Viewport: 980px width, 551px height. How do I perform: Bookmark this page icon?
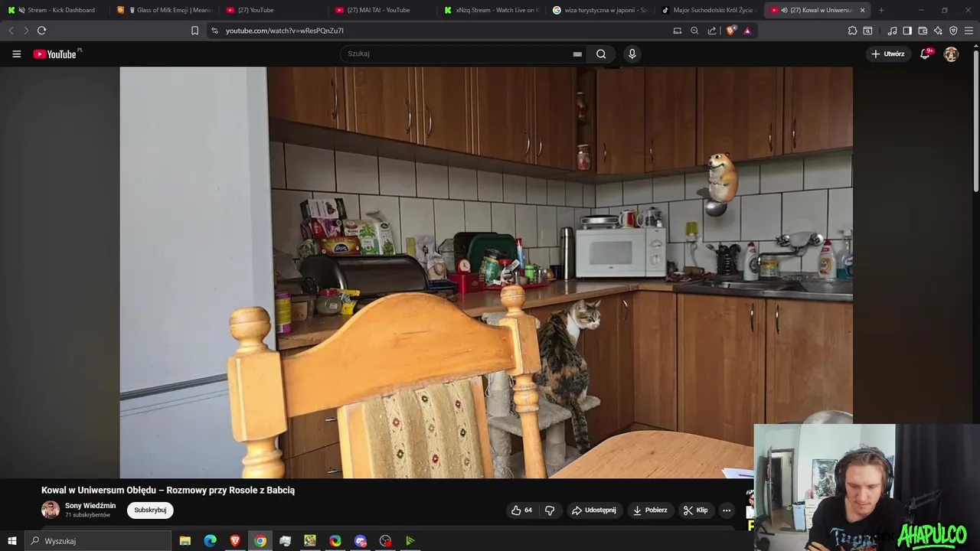pos(194,31)
